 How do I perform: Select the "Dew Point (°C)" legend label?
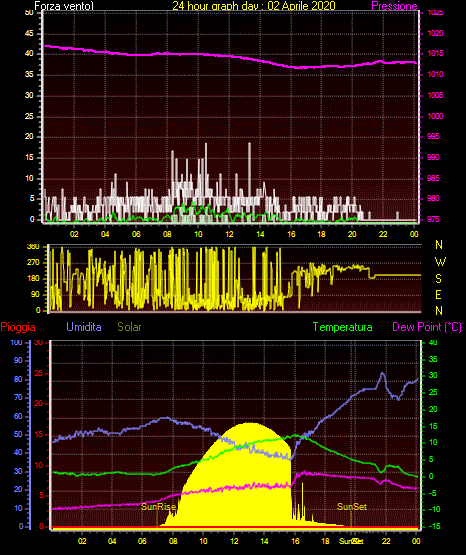tap(427, 327)
